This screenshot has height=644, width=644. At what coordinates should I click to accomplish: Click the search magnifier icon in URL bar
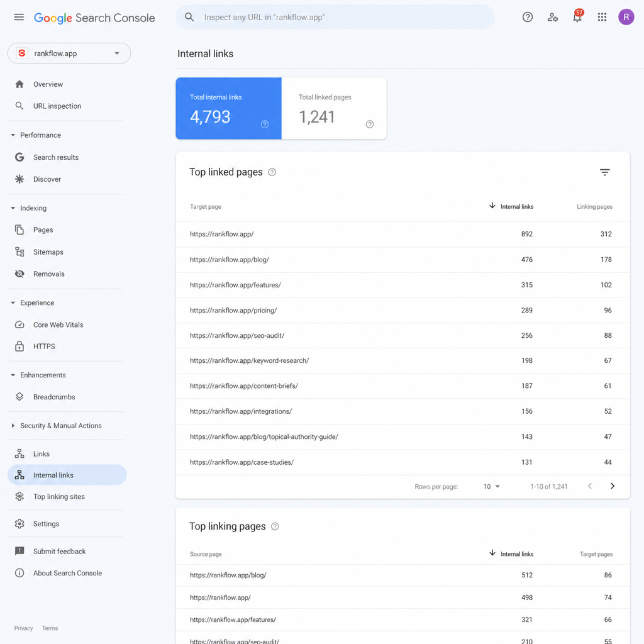(x=189, y=17)
